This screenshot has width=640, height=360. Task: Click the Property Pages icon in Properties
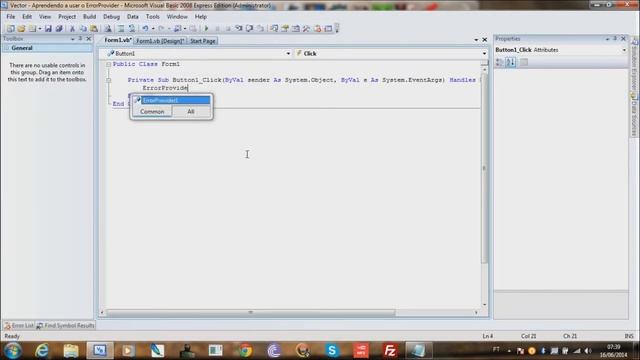524,62
